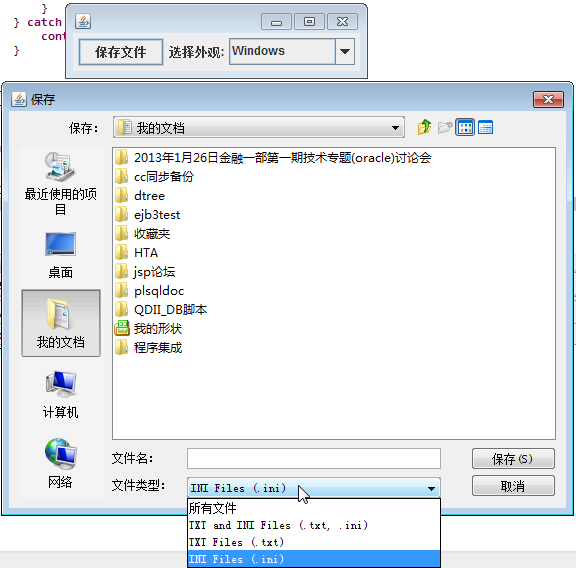Click the 文件名 text field
Viewport: 576px width, 568px height.
(x=314, y=459)
